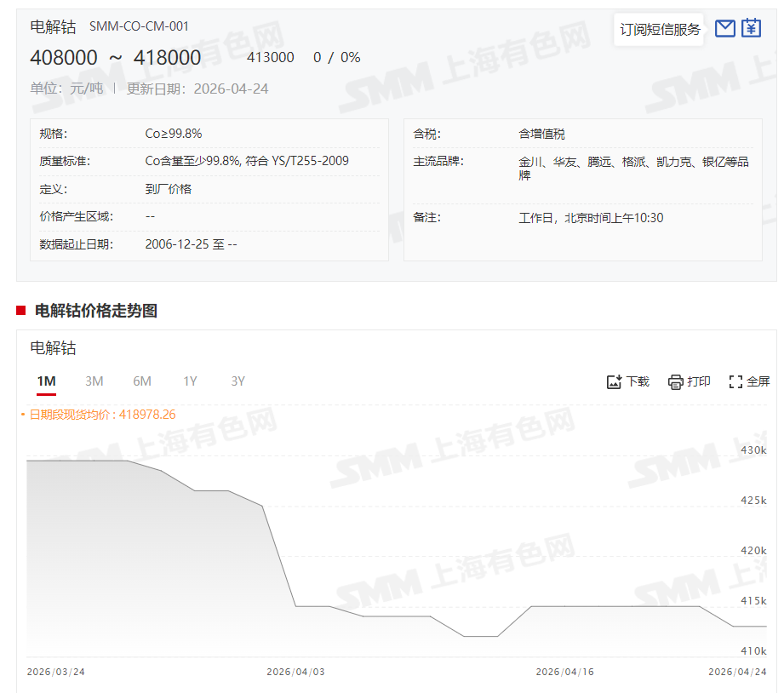This screenshot has width=784, height=693.
Task: Click the 2026/04/16 date on x-axis
Action: pyautogui.click(x=564, y=672)
